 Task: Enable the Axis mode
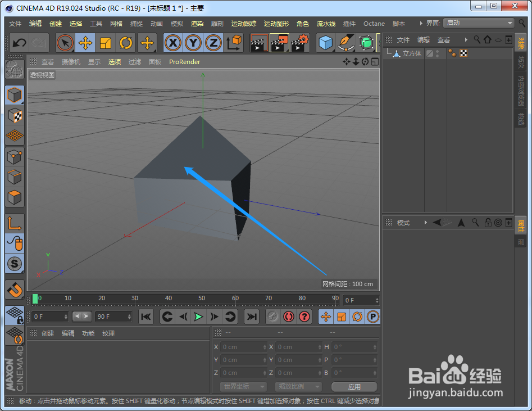[x=15, y=223]
